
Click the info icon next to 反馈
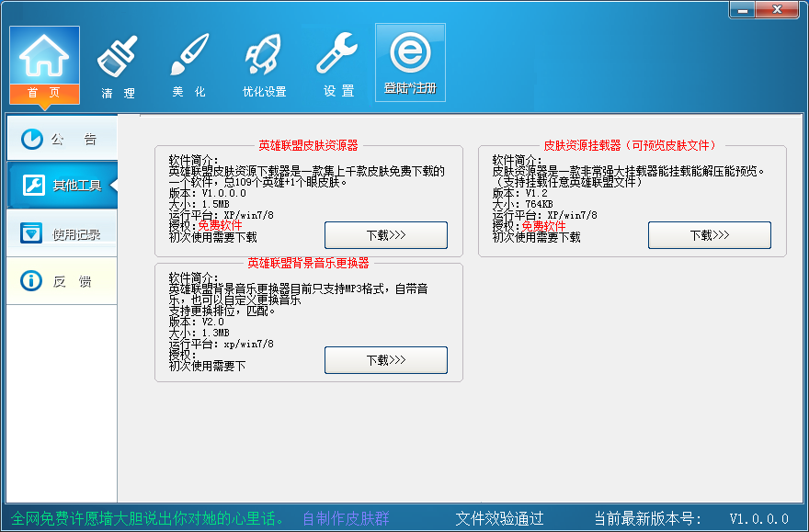click(x=31, y=281)
